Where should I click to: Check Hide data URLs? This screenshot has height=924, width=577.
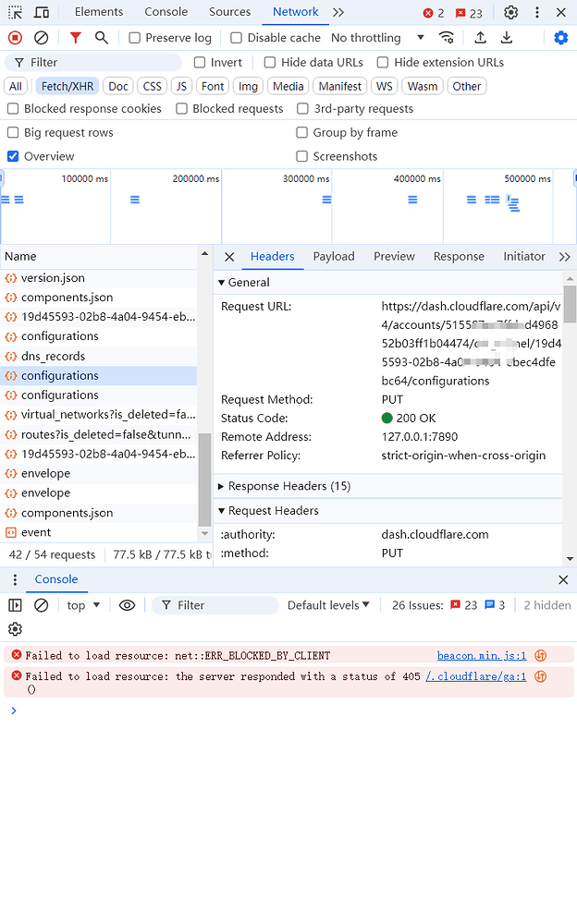270,63
